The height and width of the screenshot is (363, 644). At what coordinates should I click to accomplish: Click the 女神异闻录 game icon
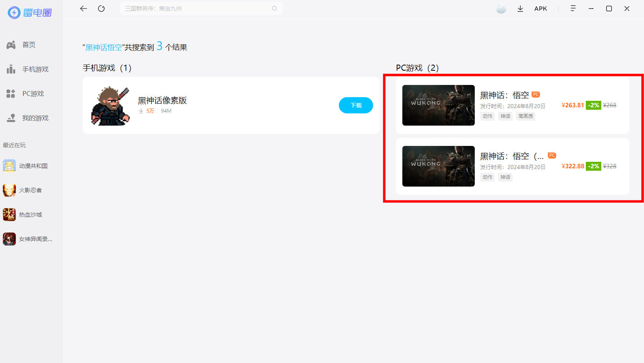[x=9, y=239]
